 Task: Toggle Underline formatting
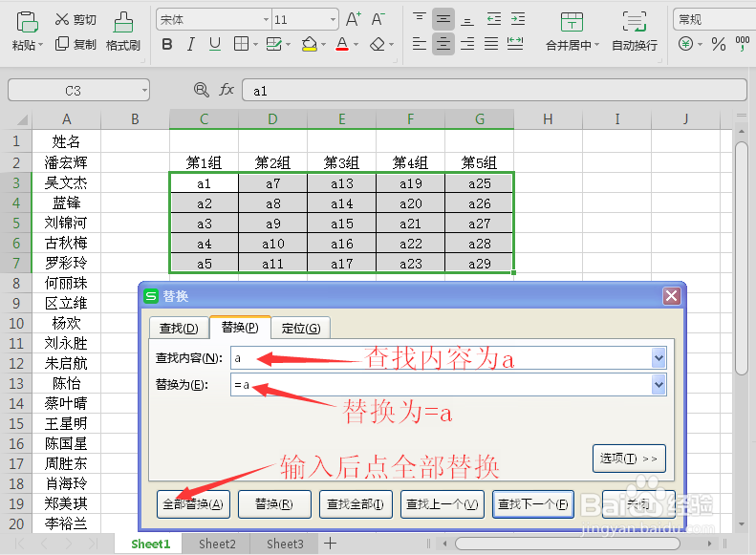215,44
